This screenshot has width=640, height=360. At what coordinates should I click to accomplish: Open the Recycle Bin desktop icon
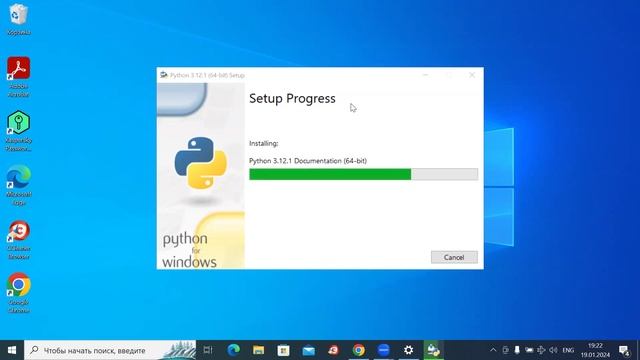[x=18, y=19]
